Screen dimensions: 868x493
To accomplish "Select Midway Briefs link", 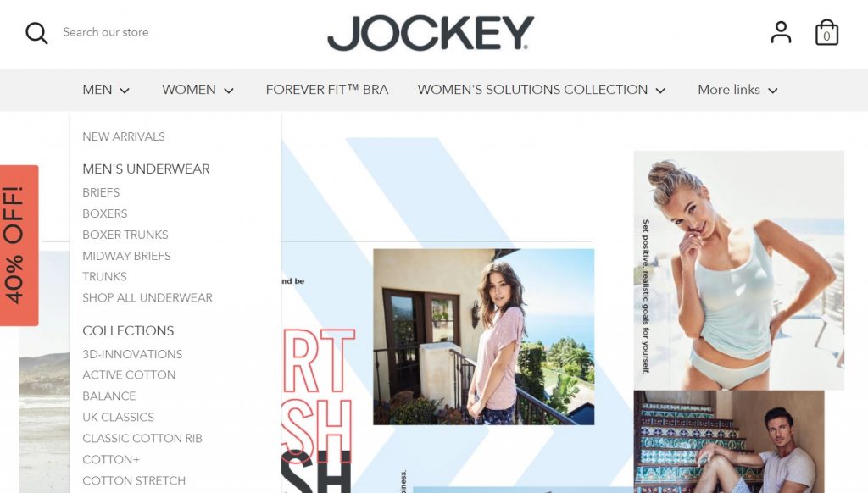I will 126,256.
